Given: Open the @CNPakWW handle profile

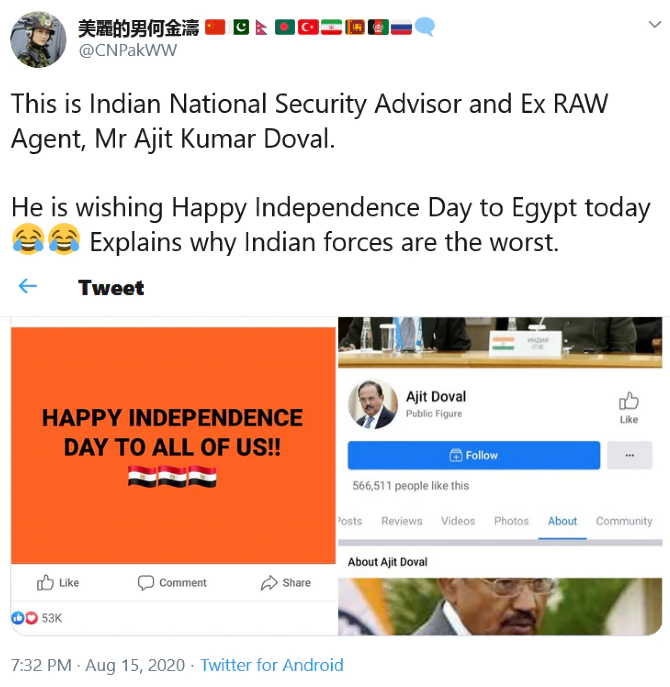Looking at the screenshot, I should click(128, 50).
